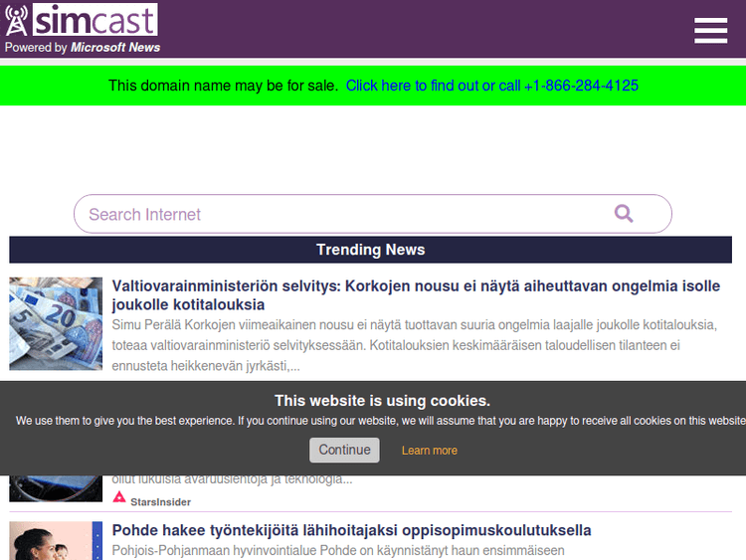The image size is (746, 560).
Task: Open the Valtiovarainministeriön selvitys headline
Action: pos(416,295)
